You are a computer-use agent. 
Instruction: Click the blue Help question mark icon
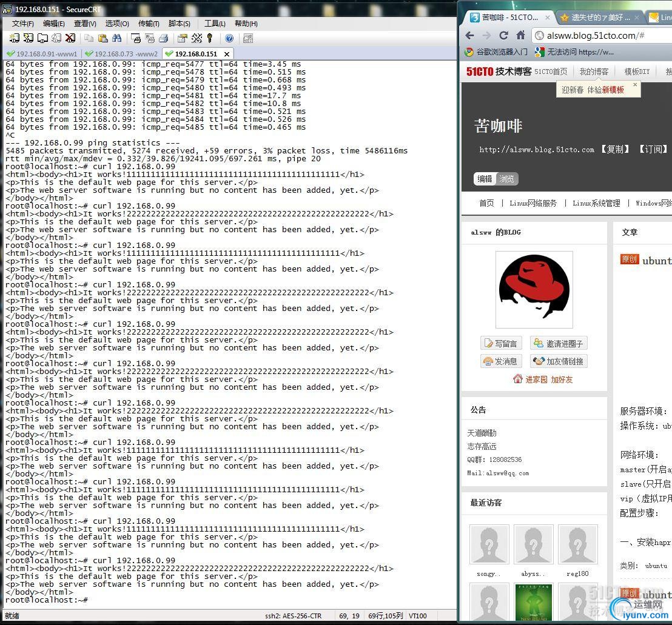tap(229, 39)
